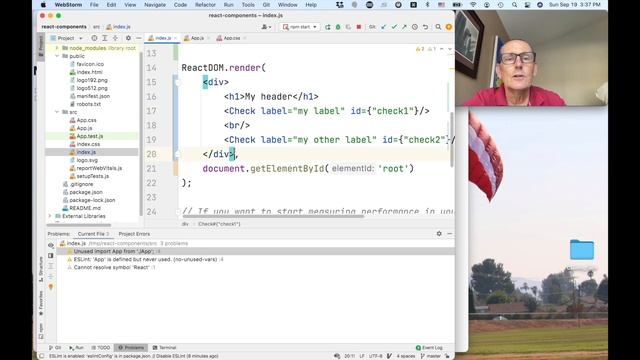
Task: Collapse the public folder
Action: 57,56
